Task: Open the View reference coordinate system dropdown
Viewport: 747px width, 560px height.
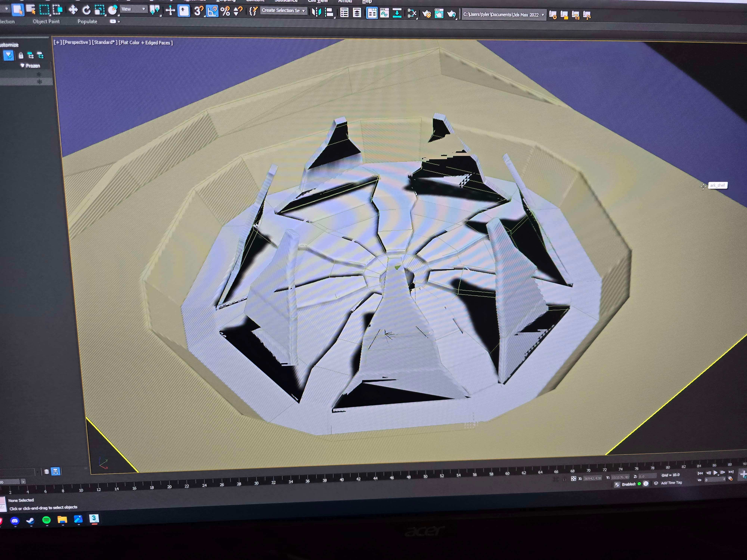Action: [x=134, y=9]
